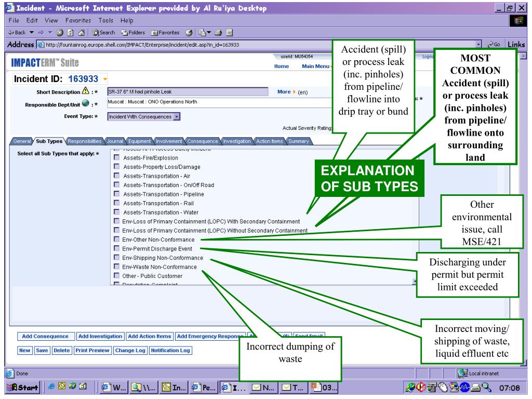The height and width of the screenshot is (399, 532).
Task: Click the Responsible Dept/Unit field
Action: [220, 102]
